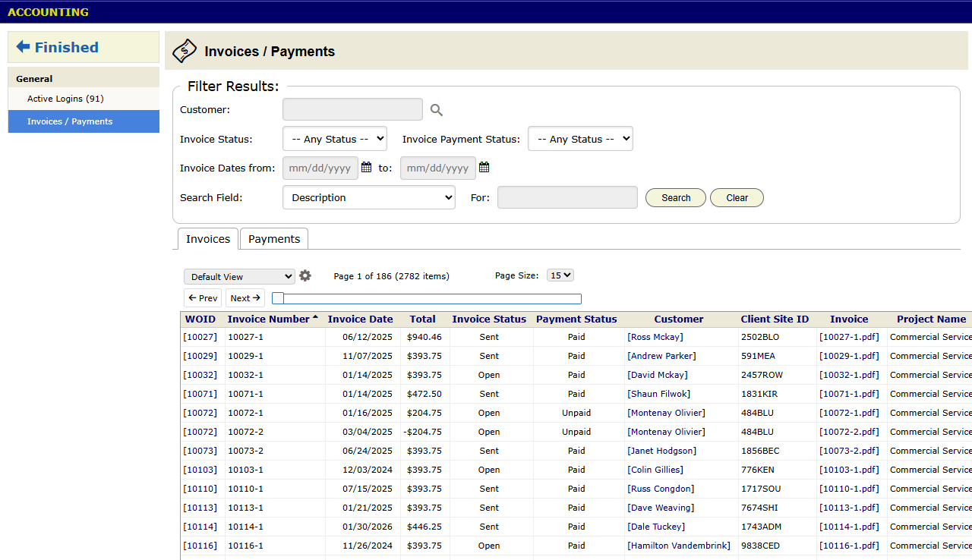Viewport: 972px width, 560px height.
Task: Open customer Janet Hodgson link
Action: (x=661, y=451)
